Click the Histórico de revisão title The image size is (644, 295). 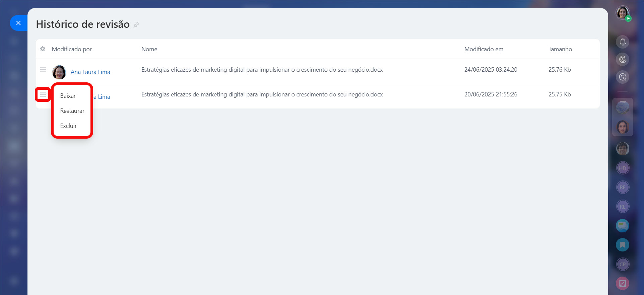point(83,24)
